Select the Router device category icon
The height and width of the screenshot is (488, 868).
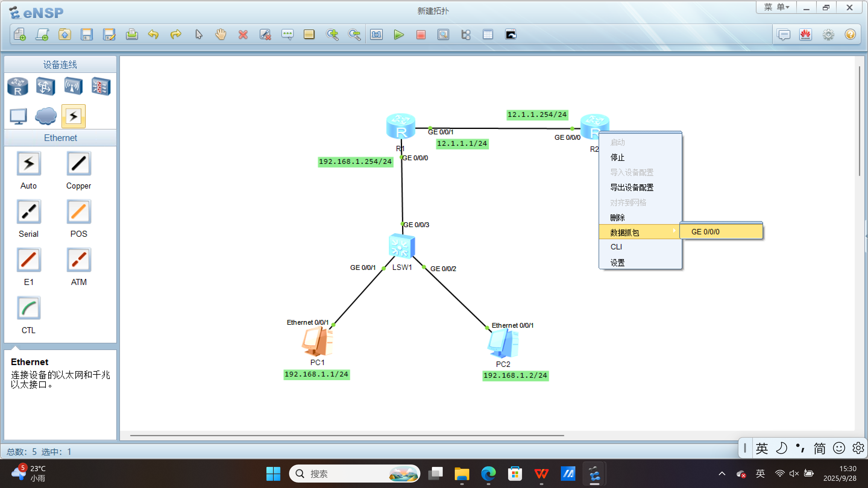(17, 86)
